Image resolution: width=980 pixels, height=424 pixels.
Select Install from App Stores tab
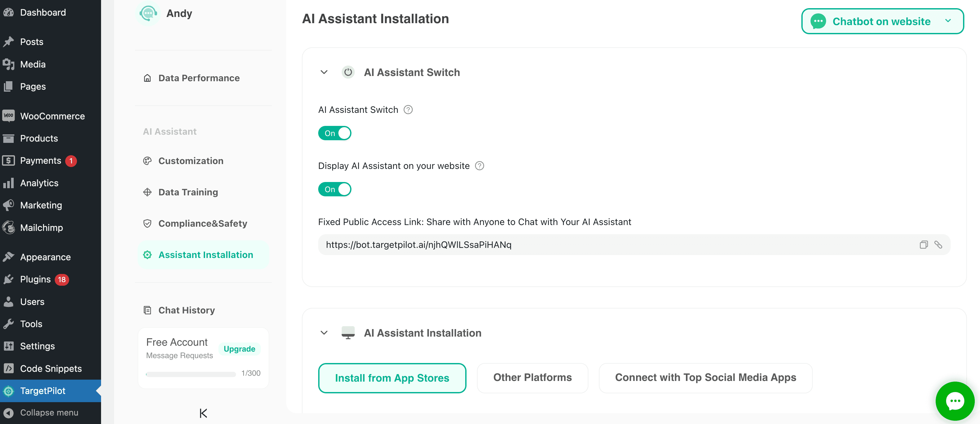point(392,378)
